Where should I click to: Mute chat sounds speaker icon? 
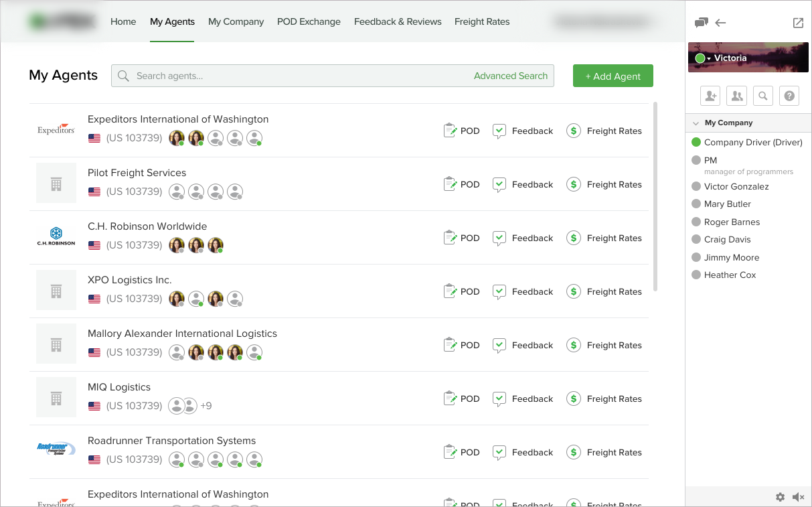798,497
